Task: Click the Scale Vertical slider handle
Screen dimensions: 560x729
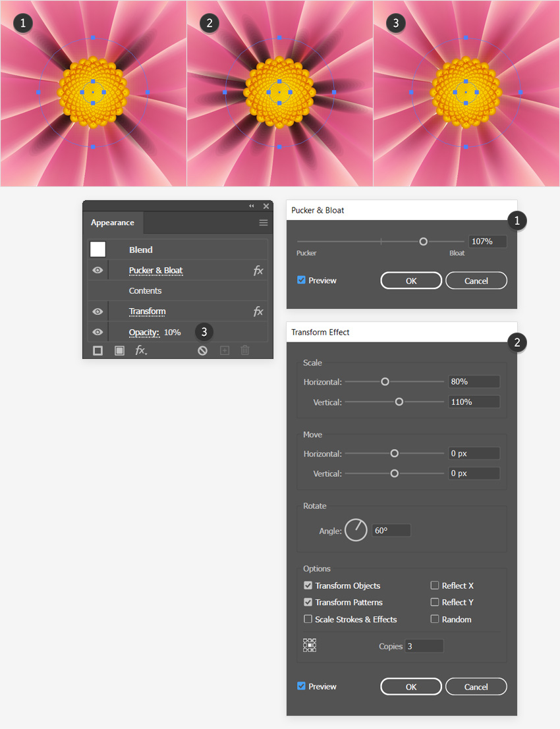Action: (x=399, y=402)
